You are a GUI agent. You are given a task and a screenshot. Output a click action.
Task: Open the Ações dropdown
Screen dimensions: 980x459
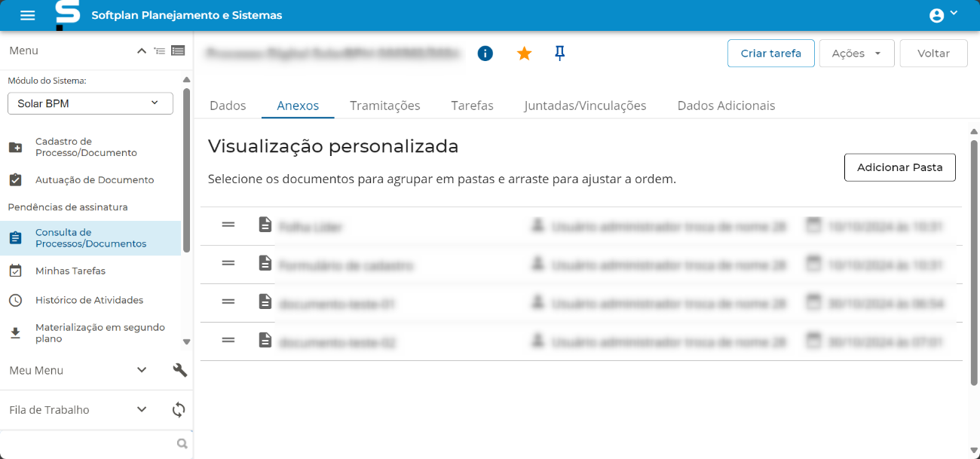pyautogui.click(x=856, y=53)
